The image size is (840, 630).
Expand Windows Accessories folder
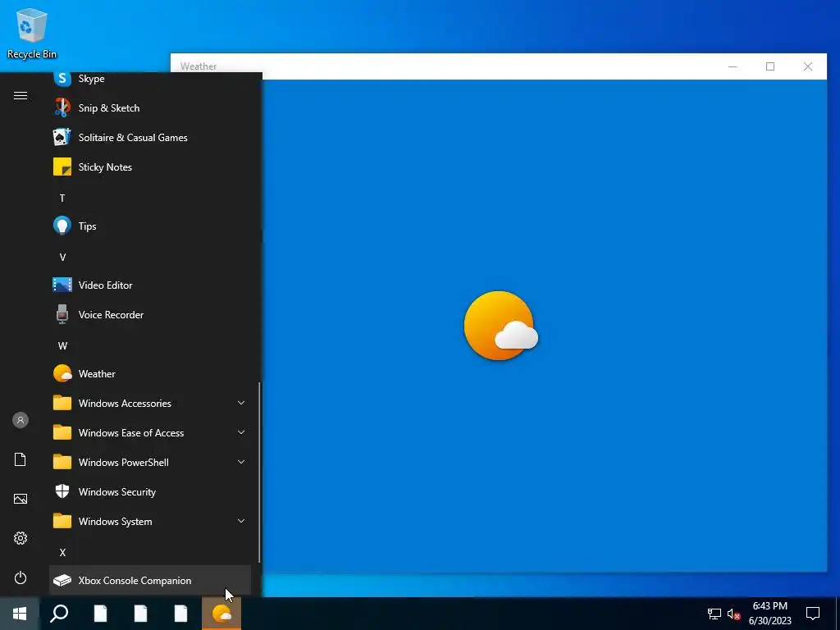tap(150, 403)
